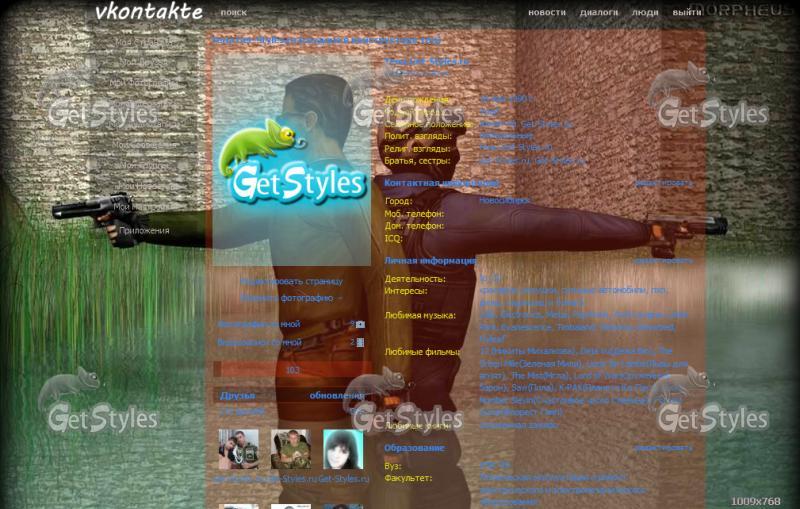Open second friend thumbnail in camouflage

pos(291,449)
